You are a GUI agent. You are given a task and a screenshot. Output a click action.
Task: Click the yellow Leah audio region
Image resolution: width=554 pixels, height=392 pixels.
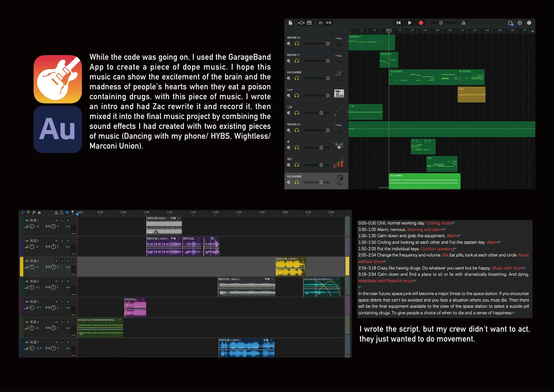[471, 95]
